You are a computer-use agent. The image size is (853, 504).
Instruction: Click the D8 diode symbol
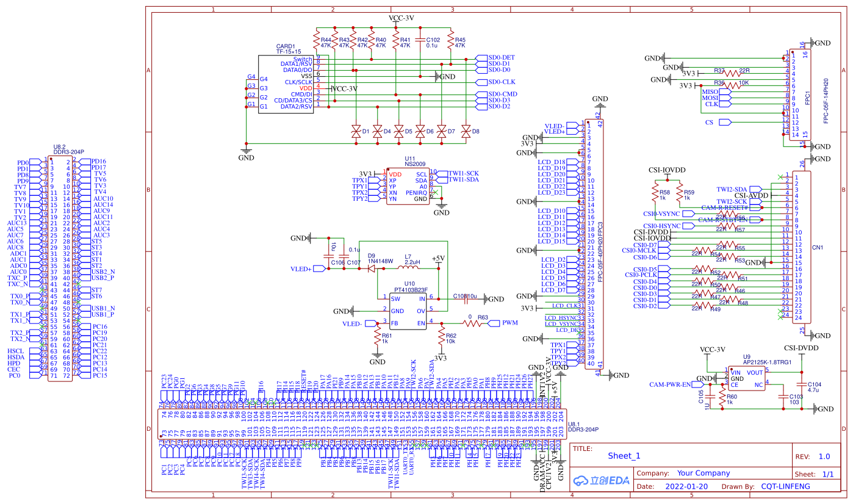(x=466, y=131)
